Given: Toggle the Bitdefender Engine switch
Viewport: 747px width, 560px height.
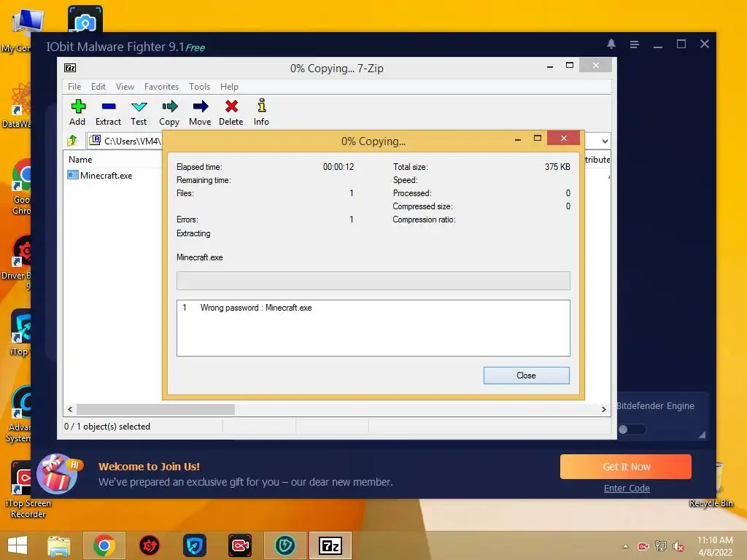Looking at the screenshot, I should pyautogui.click(x=632, y=429).
